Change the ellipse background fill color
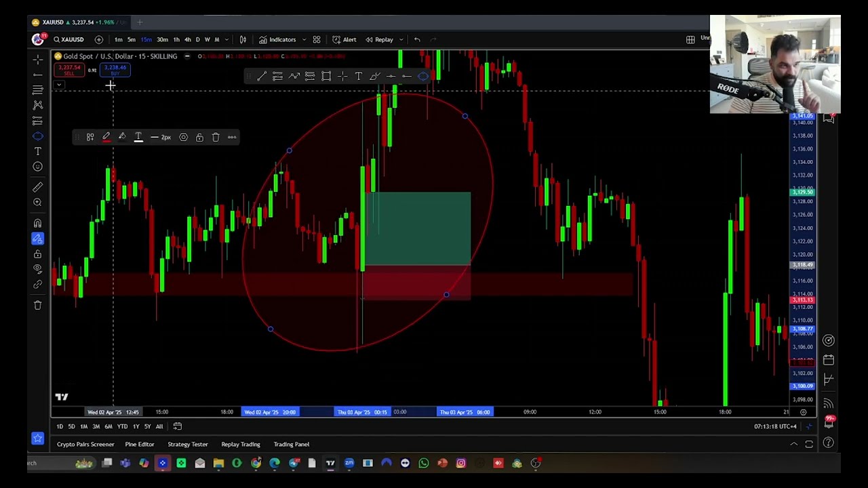This screenshot has width=868, height=488. 122,137
